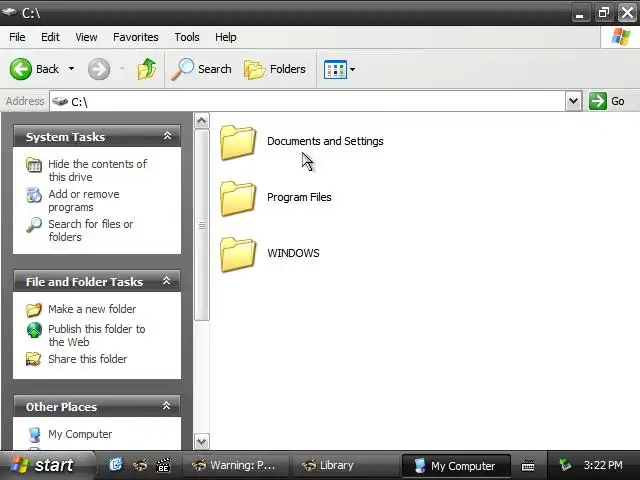Viewport: 640px width, 480px height.
Task: Click the My Computer icon in Other Places
Action: tap(35, 434)
